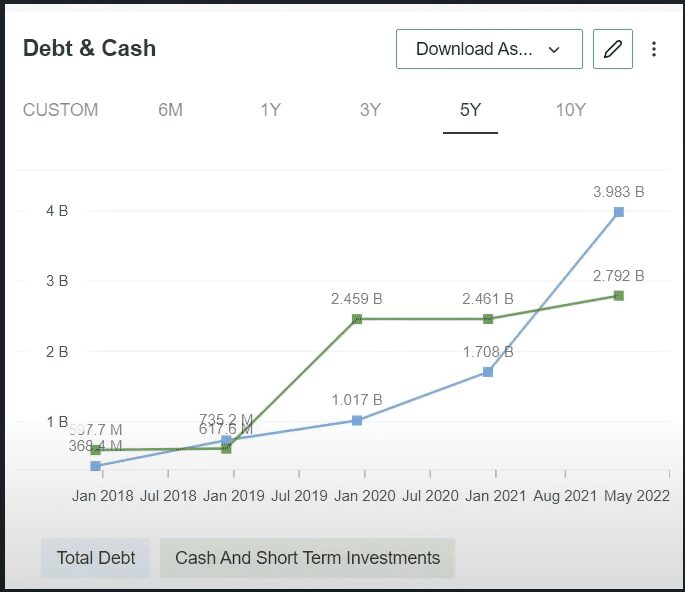Viewport: 685px width, 592px height.
Task: Click the 2.792 B cash data point
Action: (x=619, y=296)
